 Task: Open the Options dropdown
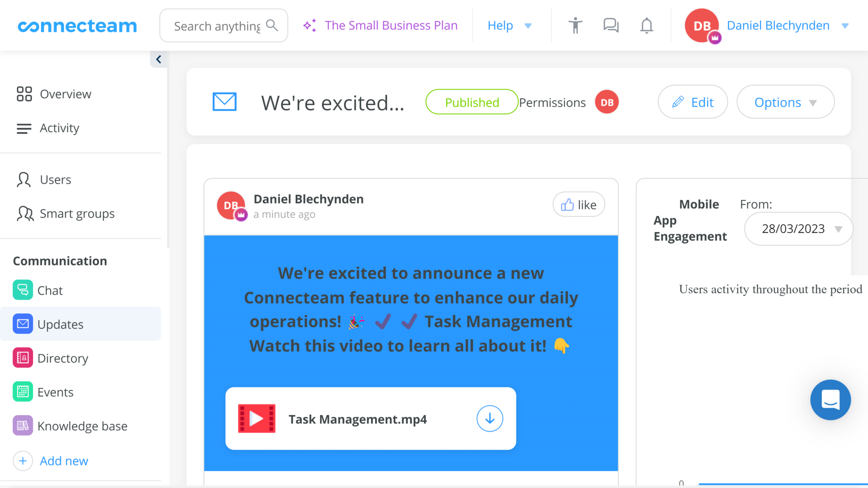785,102
